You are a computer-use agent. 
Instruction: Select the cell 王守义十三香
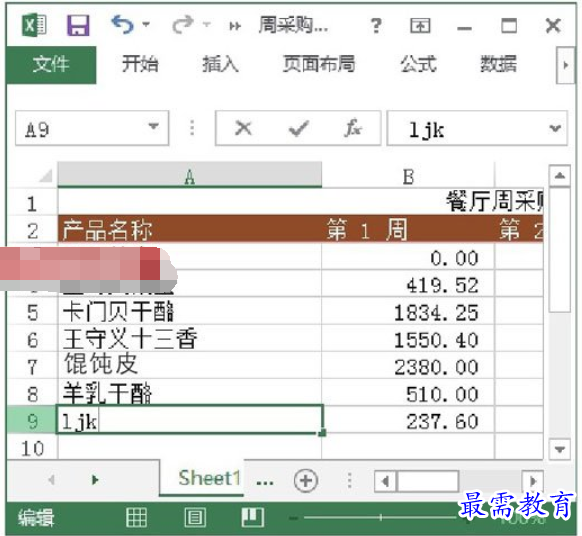click(x=190, y=339)
